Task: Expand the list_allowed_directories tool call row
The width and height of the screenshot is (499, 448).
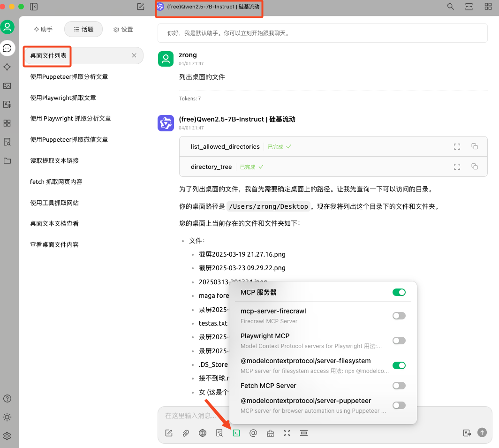Action: (333, 146)
